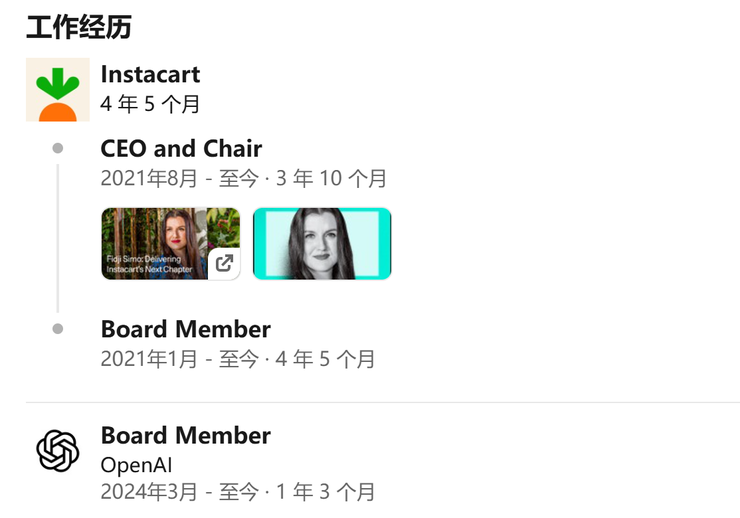Image resolution: width=740 pixels, height=518 pixels.
Task: Open the black and white portrait thumbnail
Action: [x=321, y=243]
